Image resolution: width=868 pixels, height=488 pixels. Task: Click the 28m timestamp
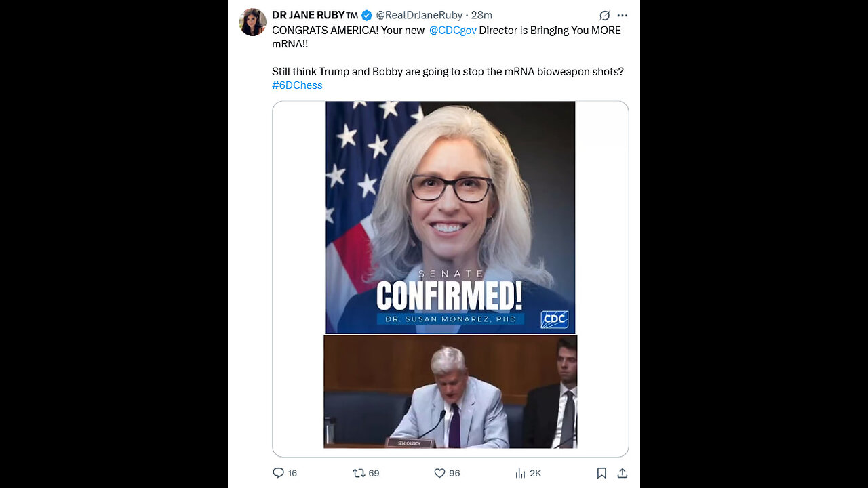481,15
